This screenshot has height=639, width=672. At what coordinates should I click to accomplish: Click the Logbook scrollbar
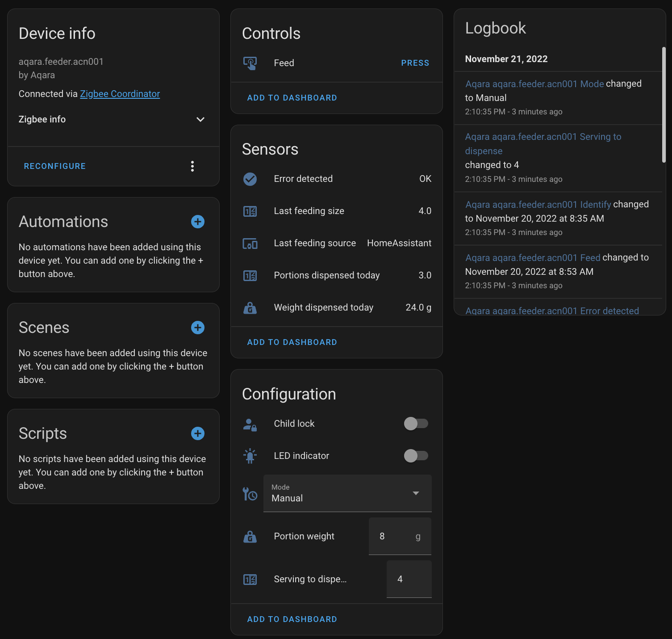click(x=664, y=105)
